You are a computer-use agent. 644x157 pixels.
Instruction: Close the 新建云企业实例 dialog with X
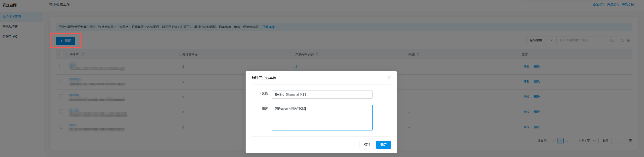click(x=389, y=78)
